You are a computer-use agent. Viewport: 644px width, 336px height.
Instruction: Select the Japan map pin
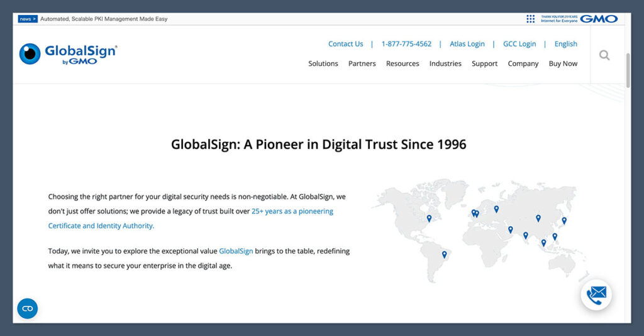564,220
